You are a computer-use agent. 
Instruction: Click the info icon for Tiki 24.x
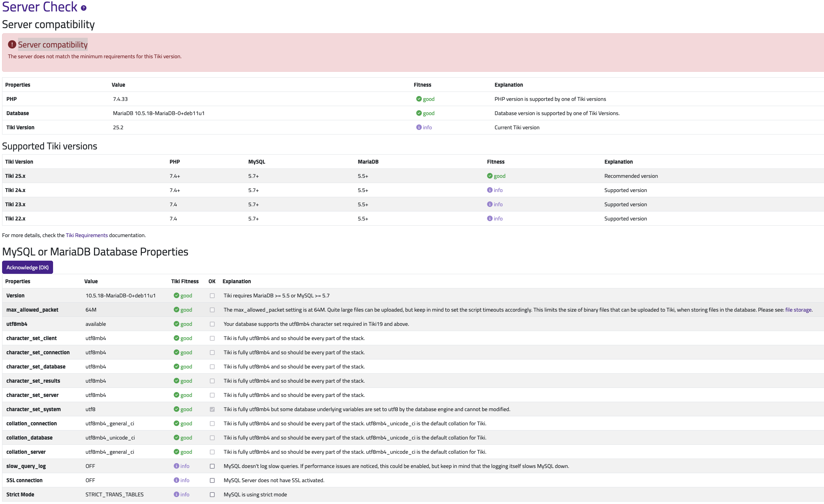(x=490, y=190)
